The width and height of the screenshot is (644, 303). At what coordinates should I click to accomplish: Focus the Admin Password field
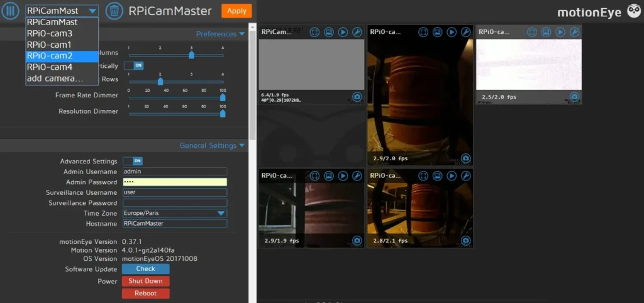click(x=175, y=182)
